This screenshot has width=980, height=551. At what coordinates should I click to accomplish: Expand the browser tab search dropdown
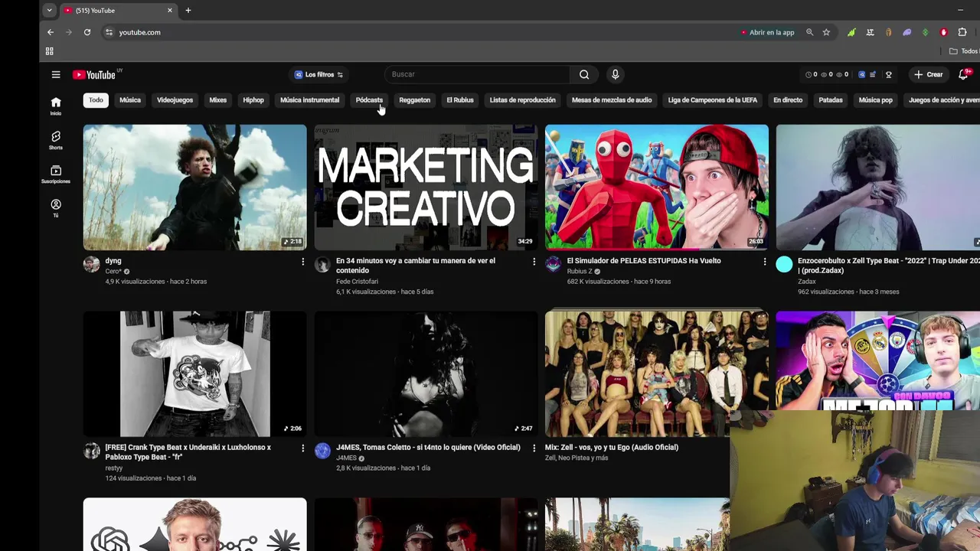click(x=49, y=11)
